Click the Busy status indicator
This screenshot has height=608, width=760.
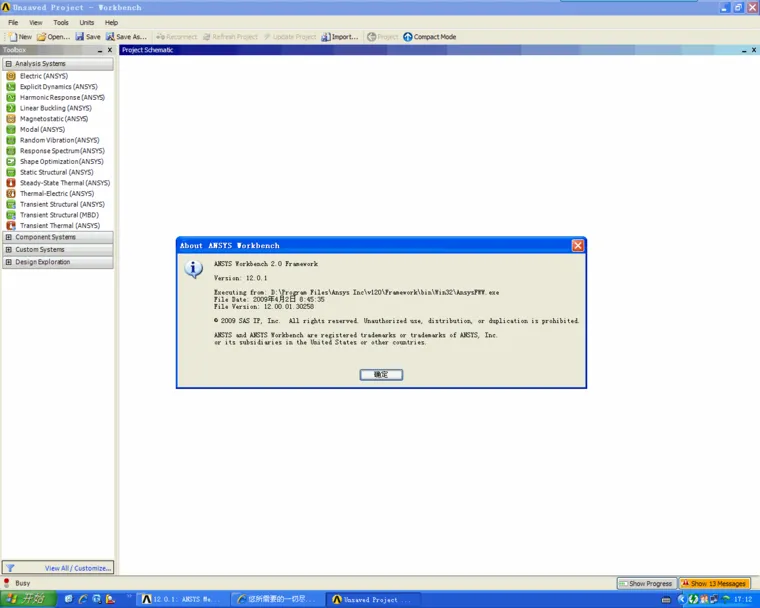[x=16, y=583]
